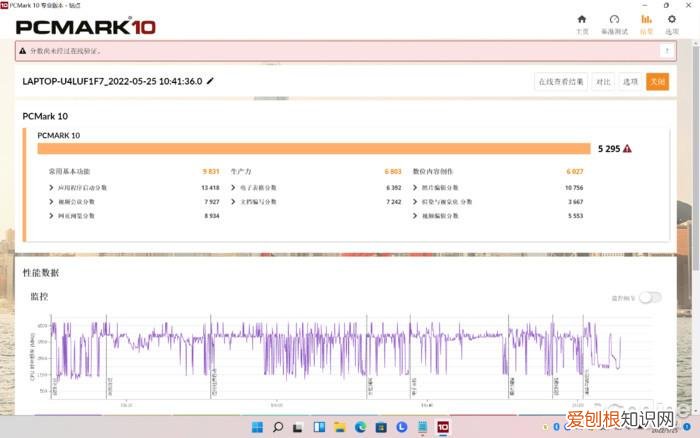Switch to the Results (结果) chart icon

pyautogui.click(x=646, y=22)
